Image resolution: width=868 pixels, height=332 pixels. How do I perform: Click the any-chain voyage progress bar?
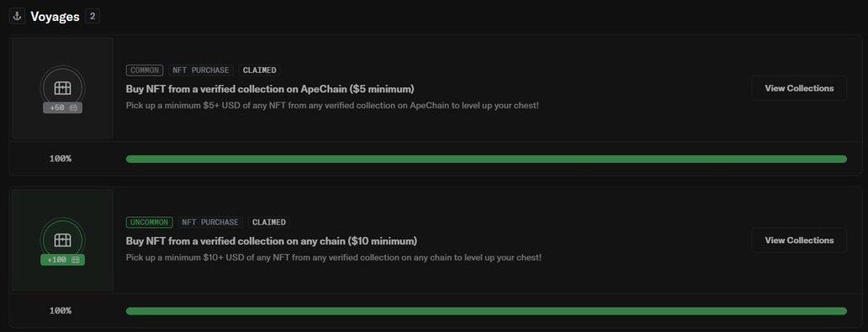coord(486,311)
